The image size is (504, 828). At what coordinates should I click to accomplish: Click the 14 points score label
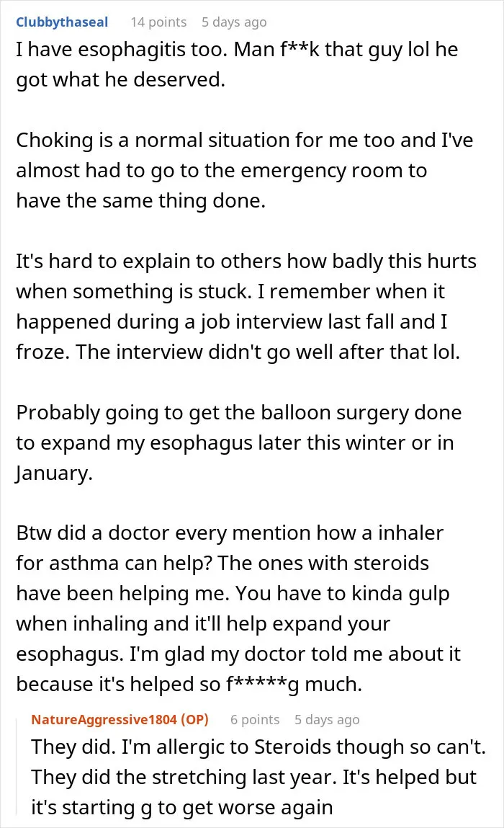(x=158, y=22)
